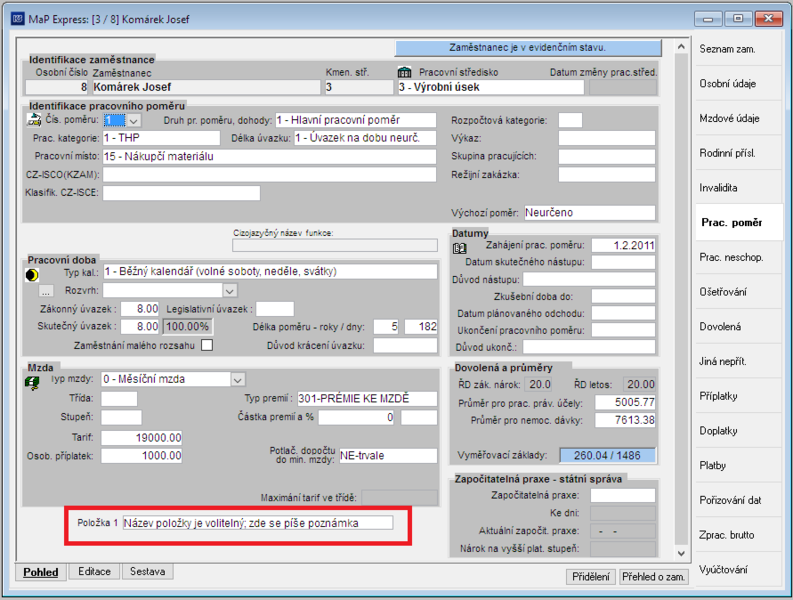Viewport: 793px width, 600px height.
Task: Open Zprac. brutto section
Action: [738, 535]
